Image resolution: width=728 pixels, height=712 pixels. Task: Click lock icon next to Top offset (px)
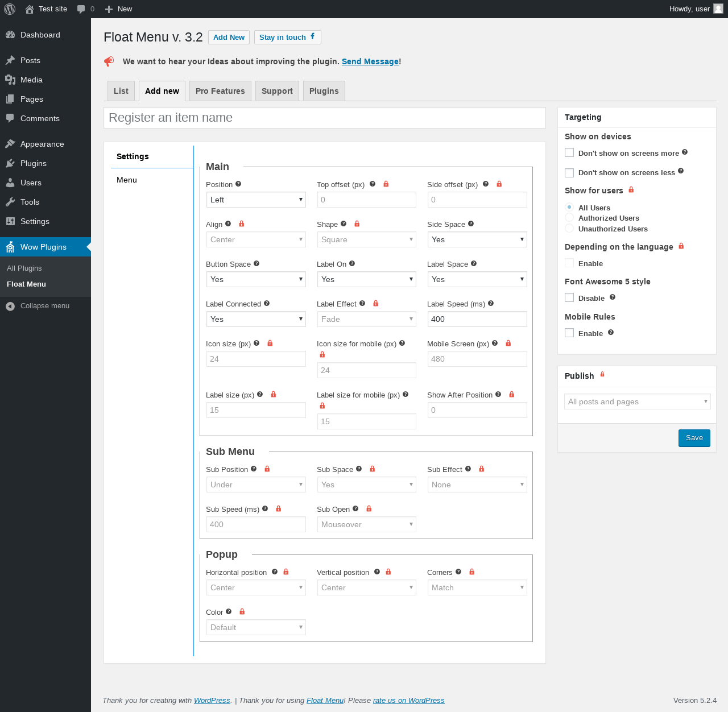coord(386,184)
